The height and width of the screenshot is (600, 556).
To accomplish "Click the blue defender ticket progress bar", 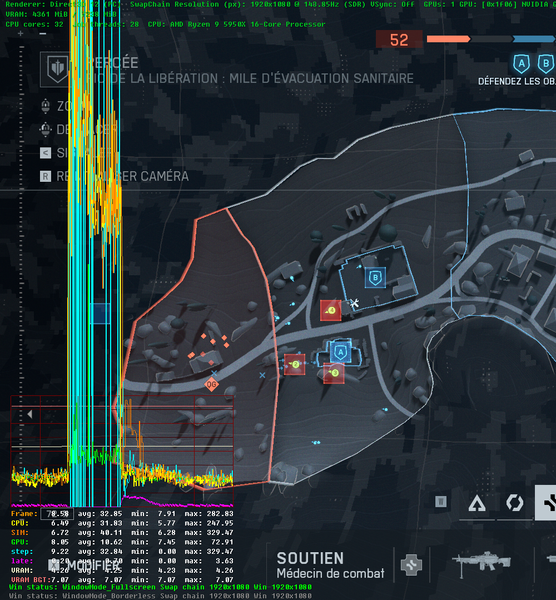I will [533, 39].
